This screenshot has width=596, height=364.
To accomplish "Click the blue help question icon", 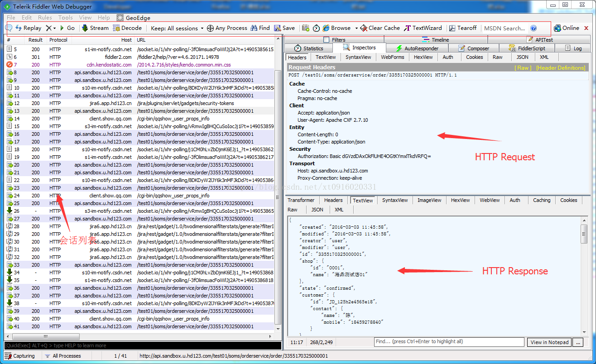I will 534,28.
